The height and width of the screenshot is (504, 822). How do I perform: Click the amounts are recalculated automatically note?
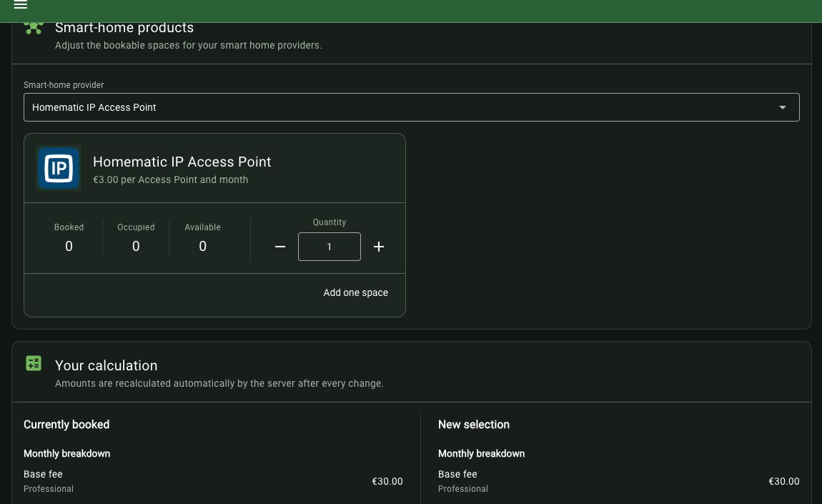click(x=219, y=383)
